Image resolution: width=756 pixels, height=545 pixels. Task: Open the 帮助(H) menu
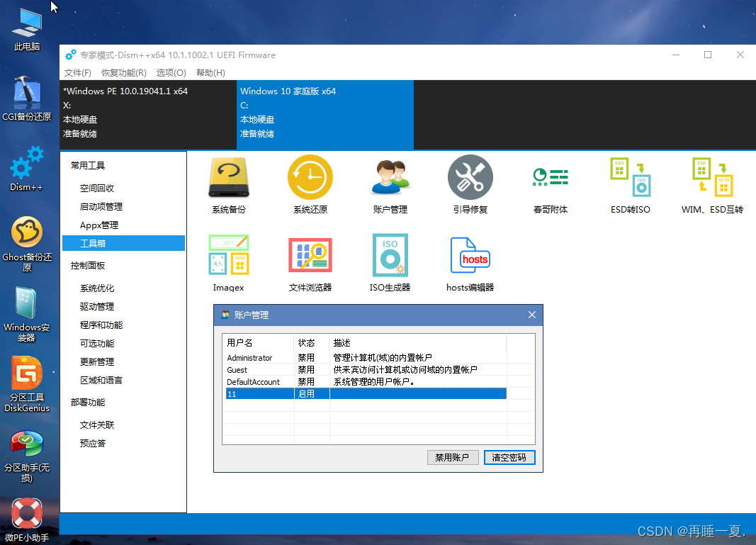click(x=210, y=73)
